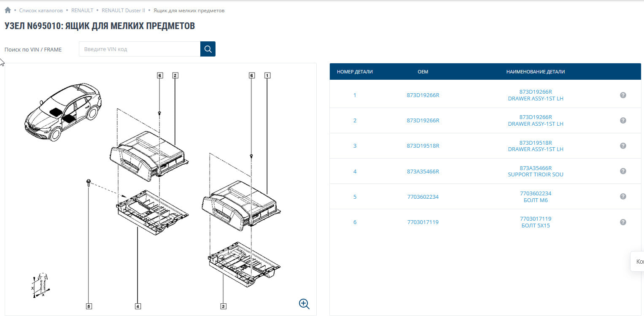Open OEM 873D19266R in row 1

(x=423, y=95)
